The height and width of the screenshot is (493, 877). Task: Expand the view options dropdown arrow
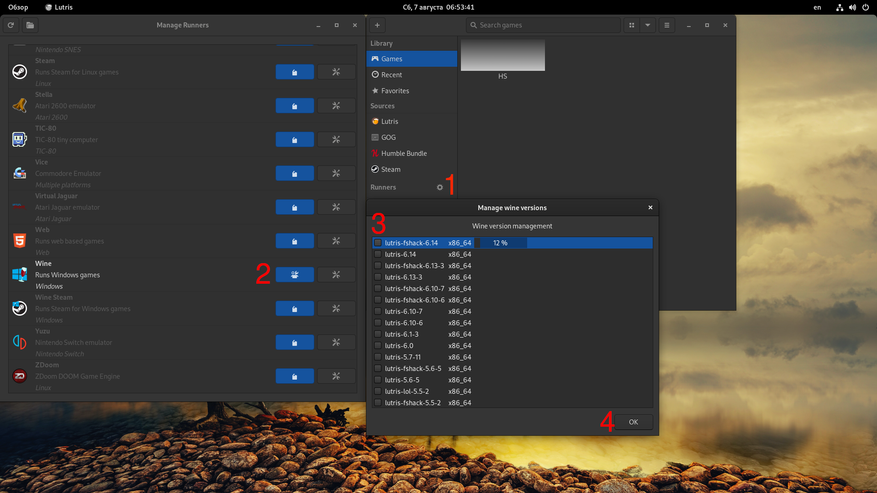647,25
